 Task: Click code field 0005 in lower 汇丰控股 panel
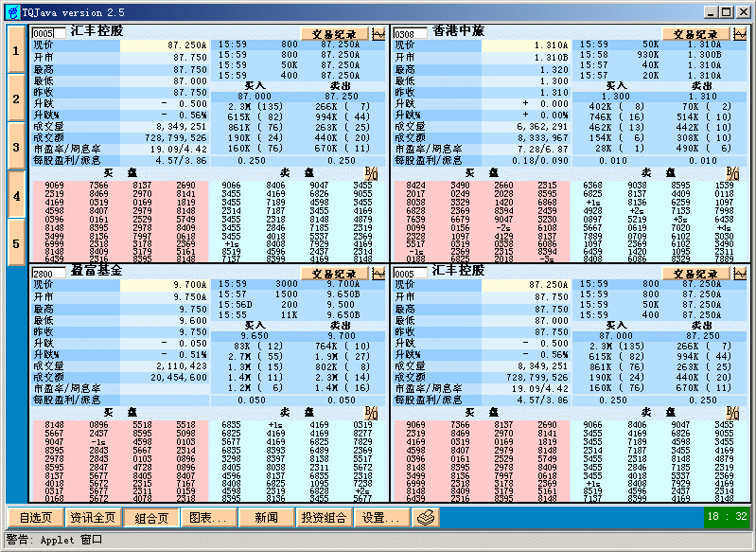coord(410,274)
